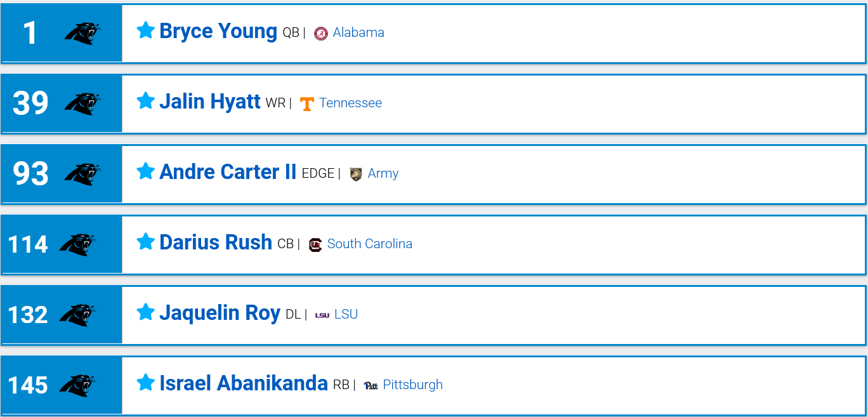Toggle the star next to Jalin Hyatt

tap(145, 100)
